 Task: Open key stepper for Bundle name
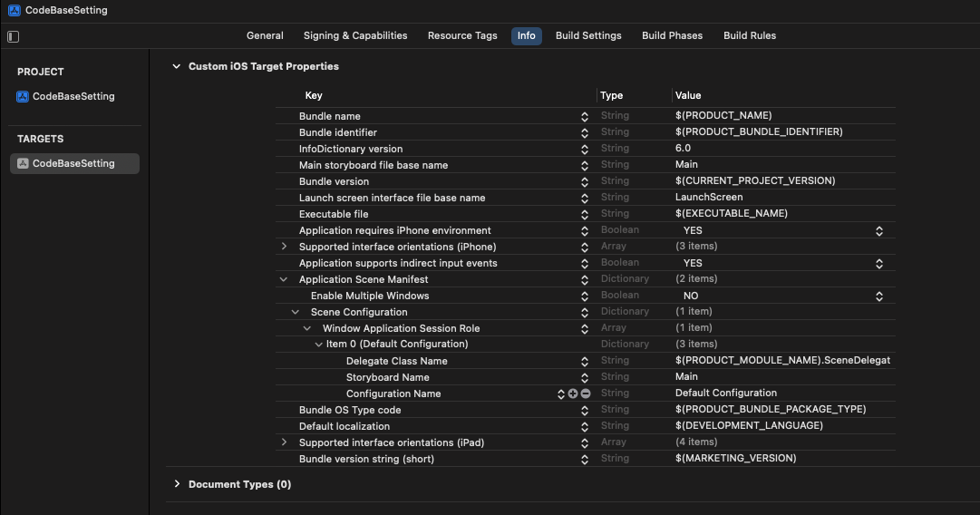[x=585, y=117]
